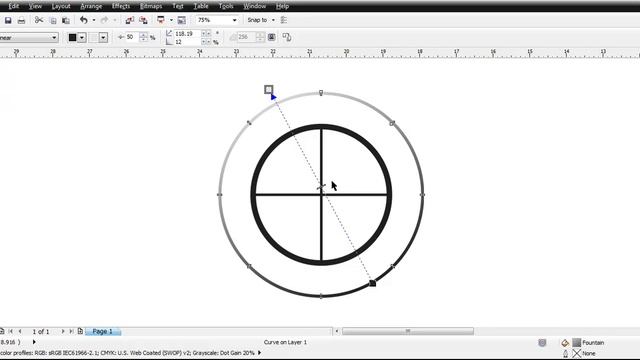Open the Window menu
640x360 pixels.
click(x=255, y=6)
